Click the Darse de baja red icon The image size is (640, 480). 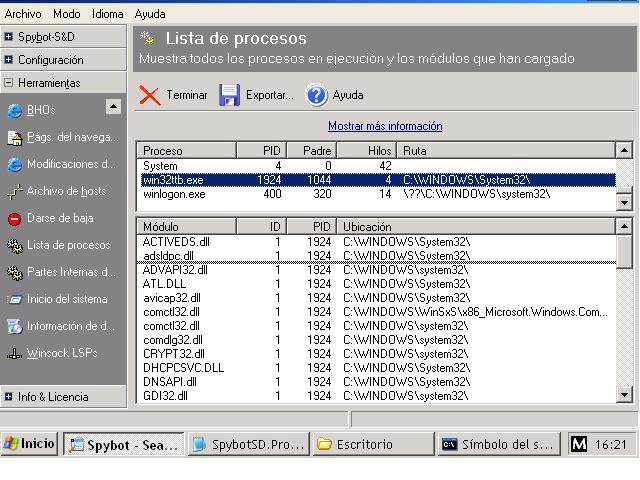tap(15, 219)
